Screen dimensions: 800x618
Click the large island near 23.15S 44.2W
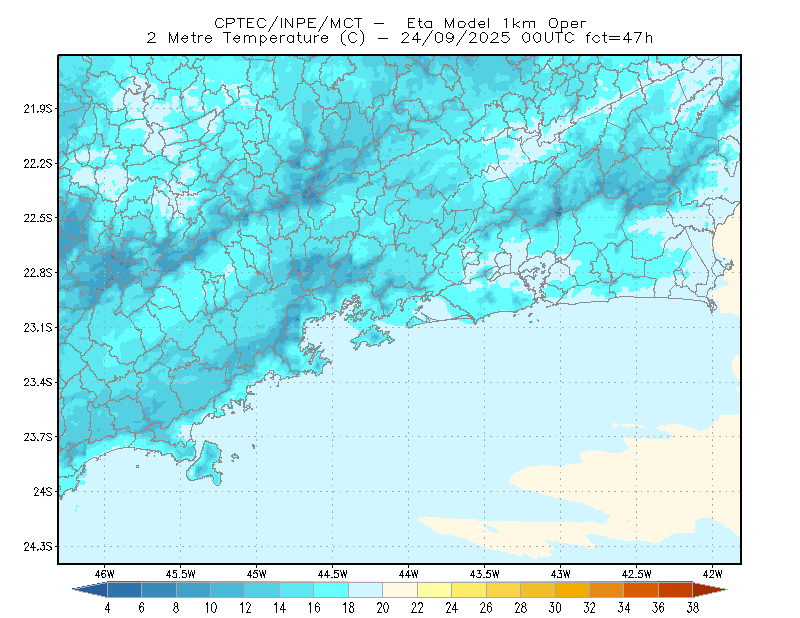pyautogui.click(x=372, y=337)
